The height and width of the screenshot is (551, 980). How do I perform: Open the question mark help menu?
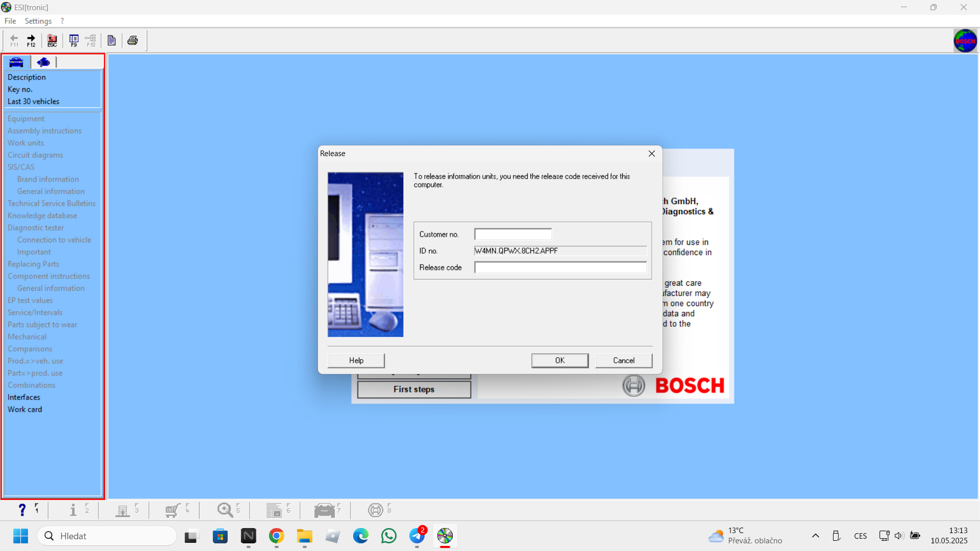(62, 21)
